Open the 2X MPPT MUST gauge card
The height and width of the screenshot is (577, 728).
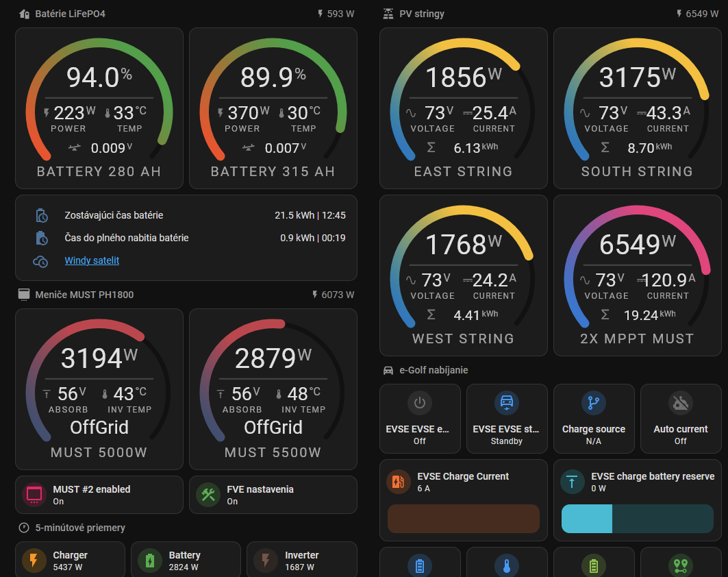638,275
